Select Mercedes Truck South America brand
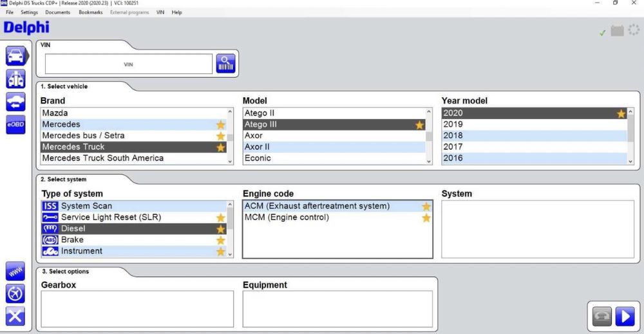This screenshot has width=644, height=334. 134,158
